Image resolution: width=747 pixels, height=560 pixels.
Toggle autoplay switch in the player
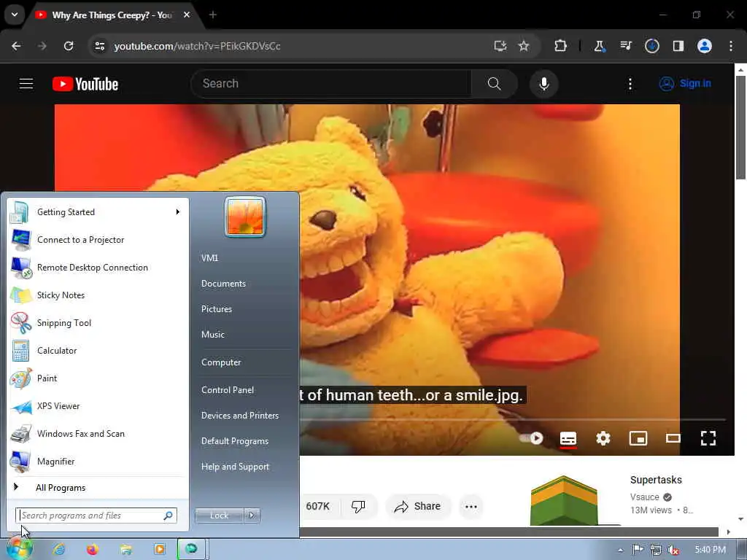point(531,438)
